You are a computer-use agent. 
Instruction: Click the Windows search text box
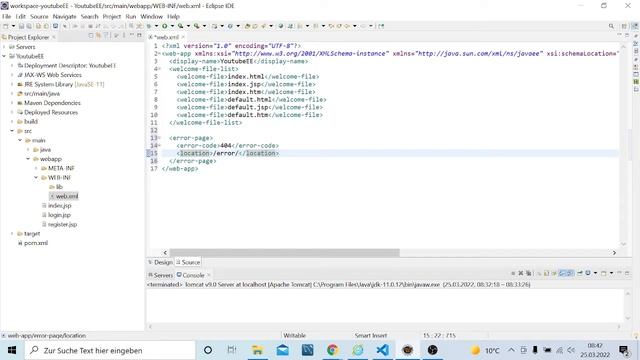tap(110, 350)
